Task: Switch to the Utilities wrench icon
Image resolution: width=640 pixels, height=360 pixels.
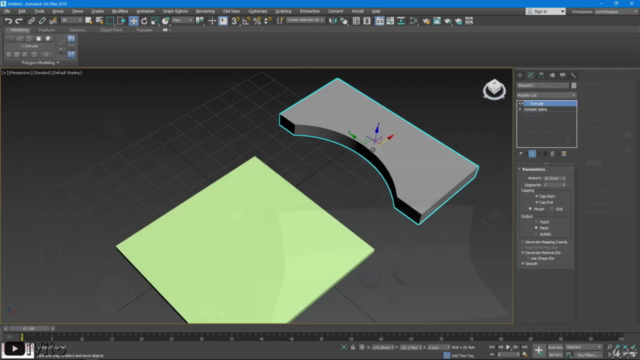Action: click(573, 75)
